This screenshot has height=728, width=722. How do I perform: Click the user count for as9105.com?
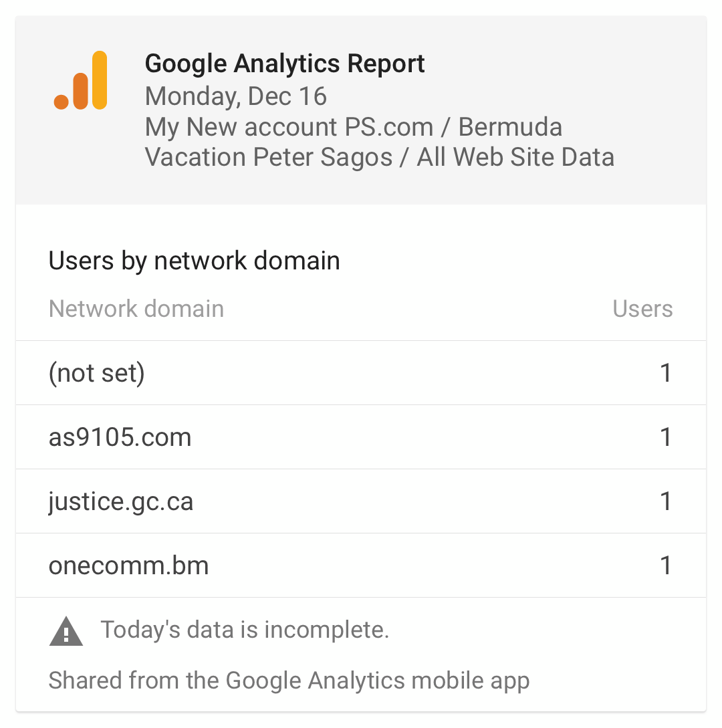click(666, 437)
